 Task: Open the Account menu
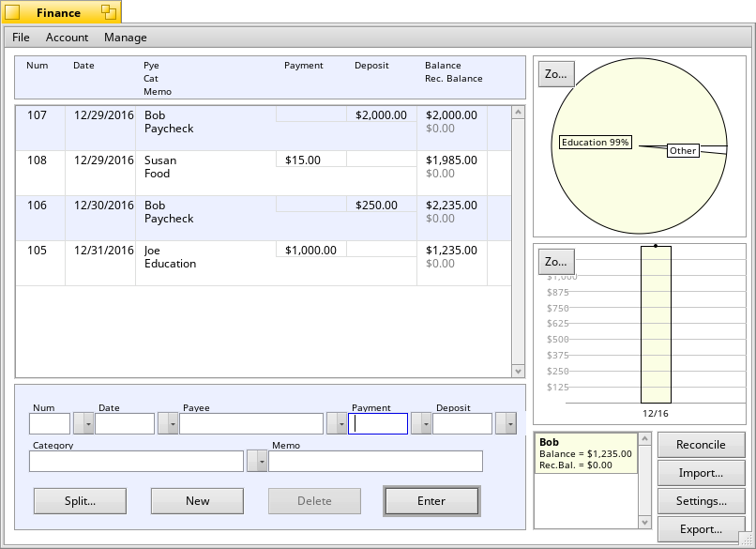[67, 38]
